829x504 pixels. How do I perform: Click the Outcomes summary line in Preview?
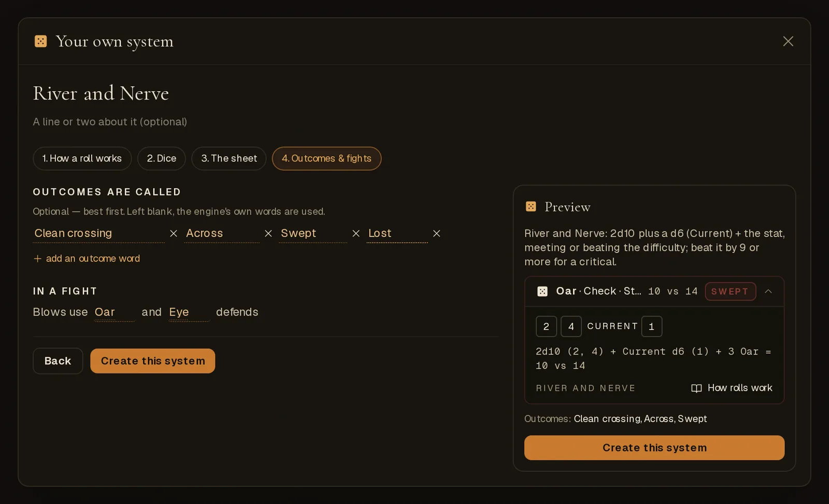click(616, 419)
